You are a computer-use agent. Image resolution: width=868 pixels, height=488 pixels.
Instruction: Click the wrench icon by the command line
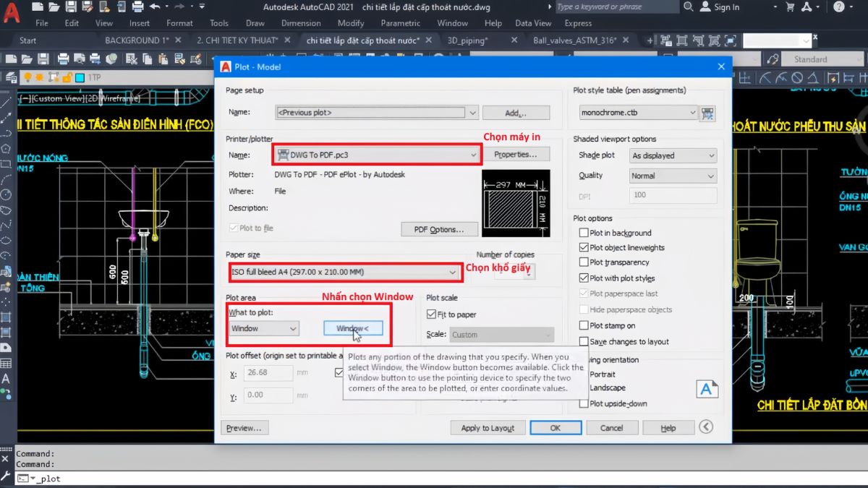click(6, 475)
